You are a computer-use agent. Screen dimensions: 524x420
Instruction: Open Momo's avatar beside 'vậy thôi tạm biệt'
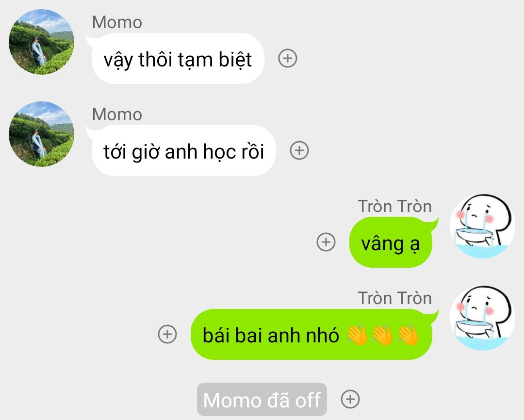click(41, 42)
